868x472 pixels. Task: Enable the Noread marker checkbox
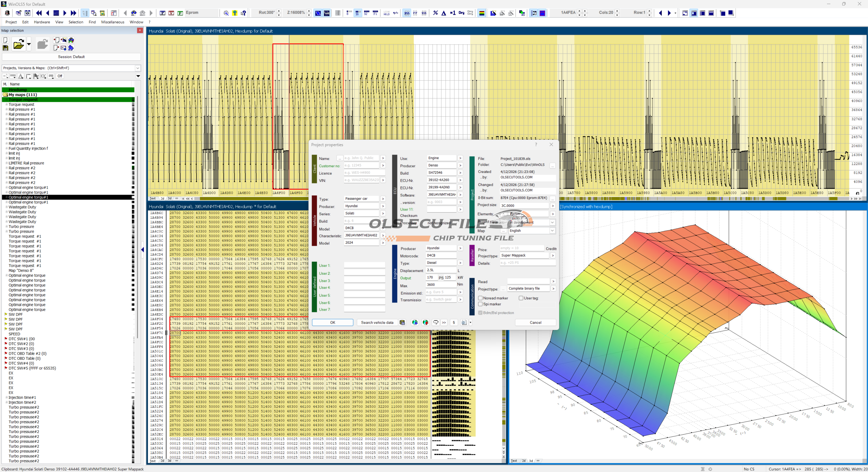480,298
